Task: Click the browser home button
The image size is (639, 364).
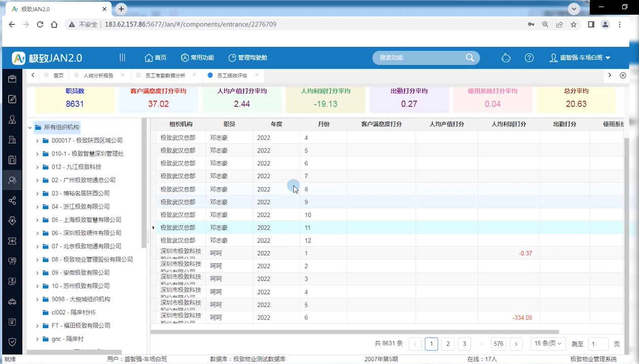Action: [x=54, y=24]
